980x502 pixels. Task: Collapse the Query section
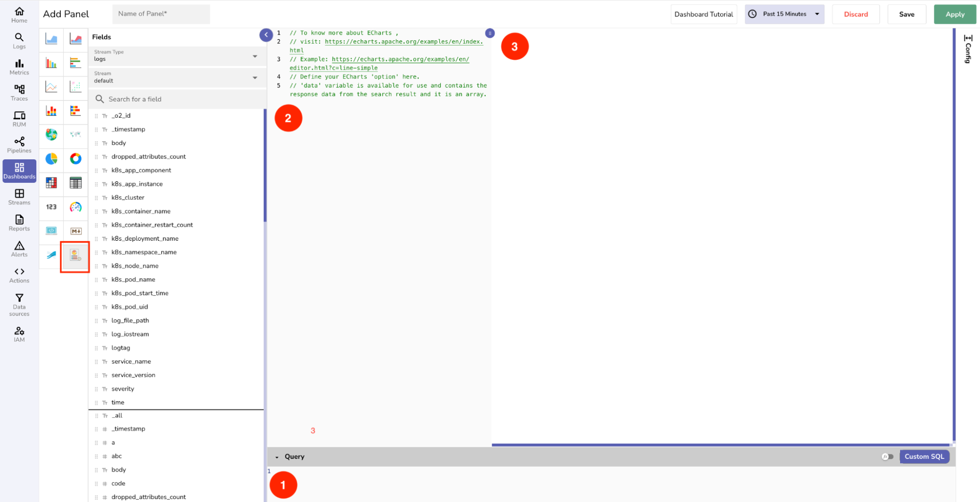[277, 457]
